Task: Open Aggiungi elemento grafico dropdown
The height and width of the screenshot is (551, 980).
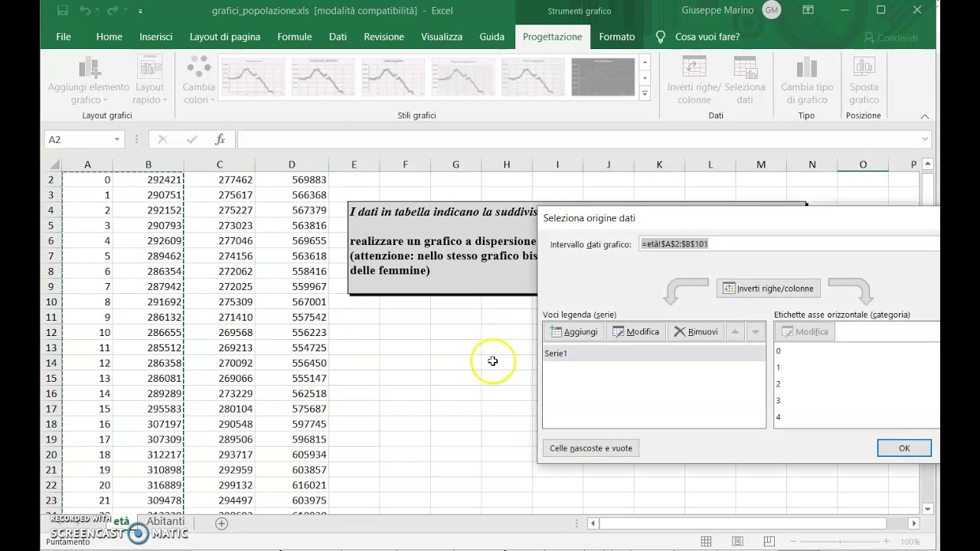Action: [89, 80]
